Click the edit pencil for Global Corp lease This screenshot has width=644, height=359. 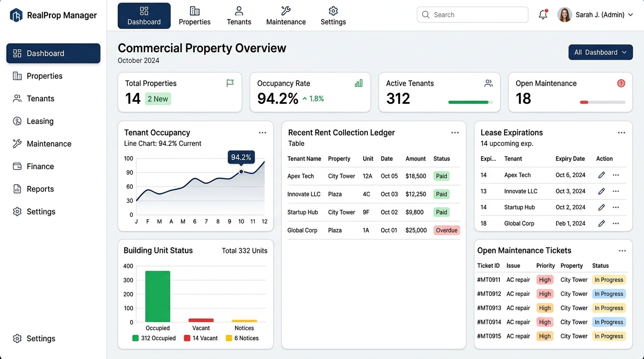pos(601,223)
